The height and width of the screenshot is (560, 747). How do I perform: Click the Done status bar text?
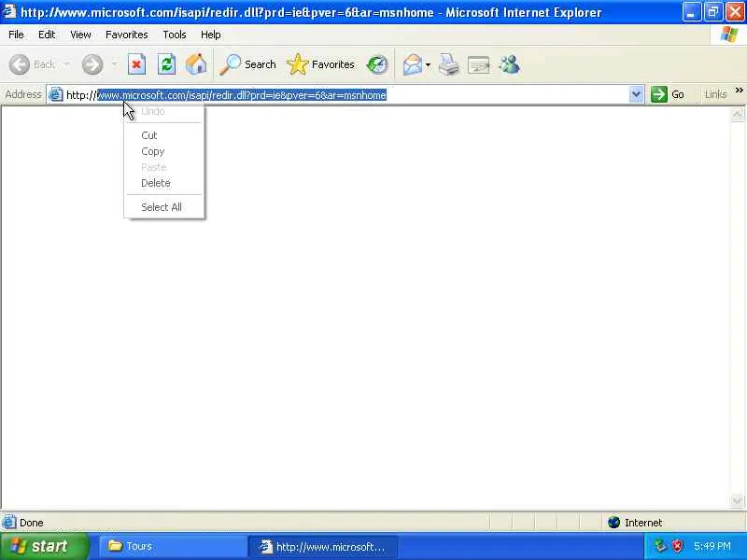(32, 523)
